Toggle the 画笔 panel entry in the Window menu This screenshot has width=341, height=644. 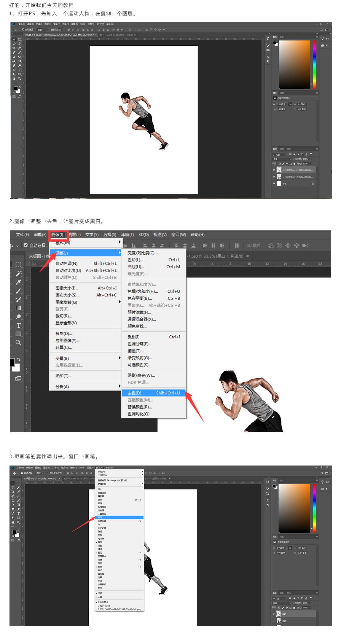[x=100, y=517]
